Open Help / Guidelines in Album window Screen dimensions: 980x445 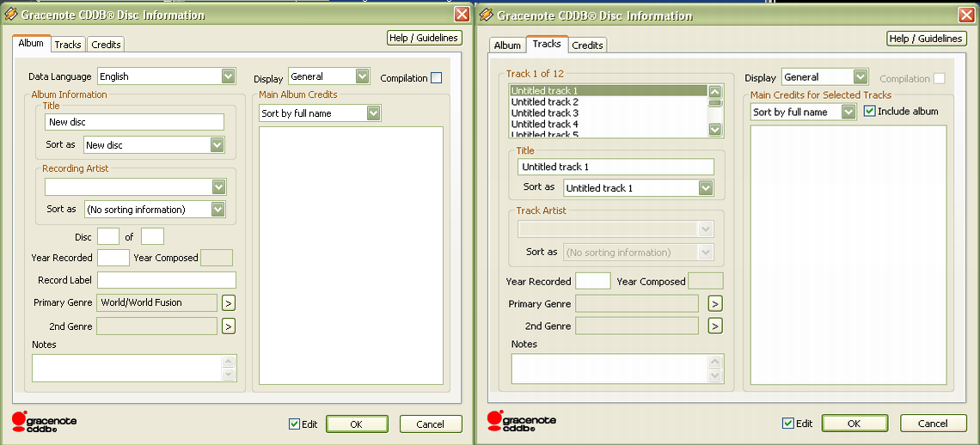coord(425,38)
